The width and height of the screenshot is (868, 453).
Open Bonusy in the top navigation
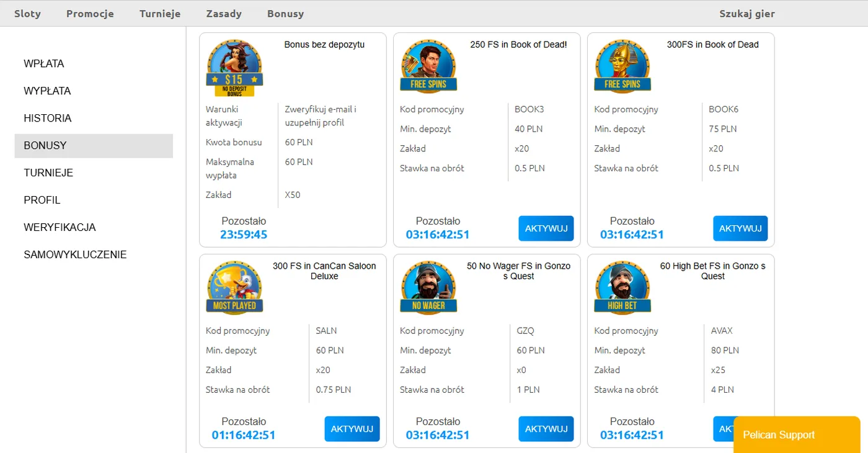(x=285, y=14)
